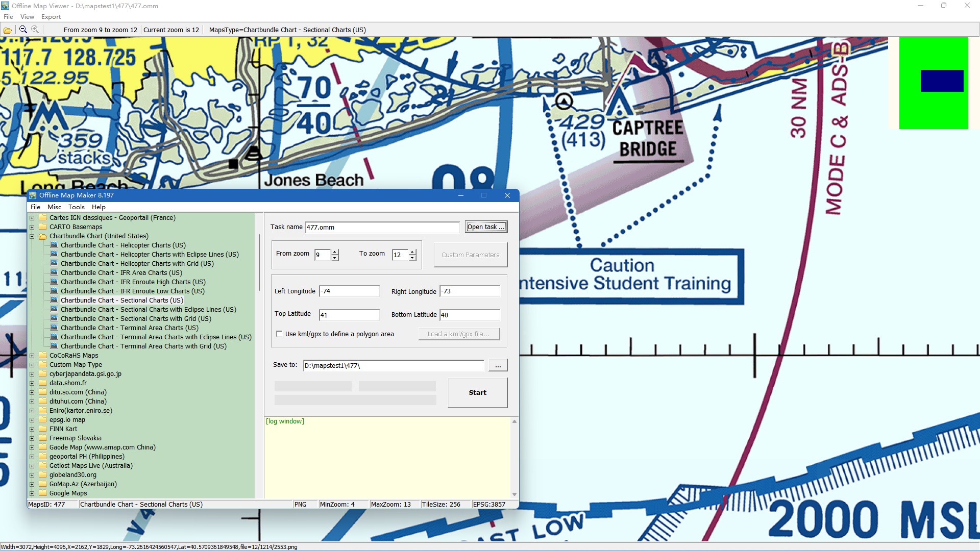This screenshot has height=551, width=980.
Task: Click the Custom Map Type folder icon
Action: point(43,365)
